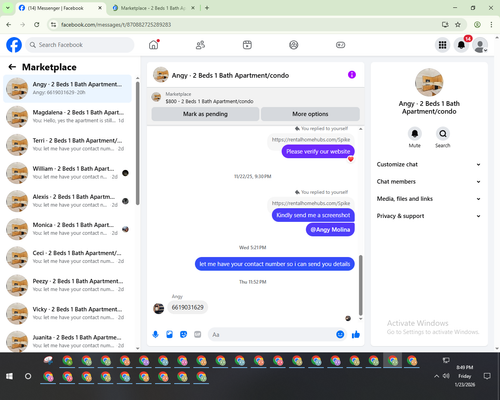Open notifications bell with red badge

pos(461,45)
